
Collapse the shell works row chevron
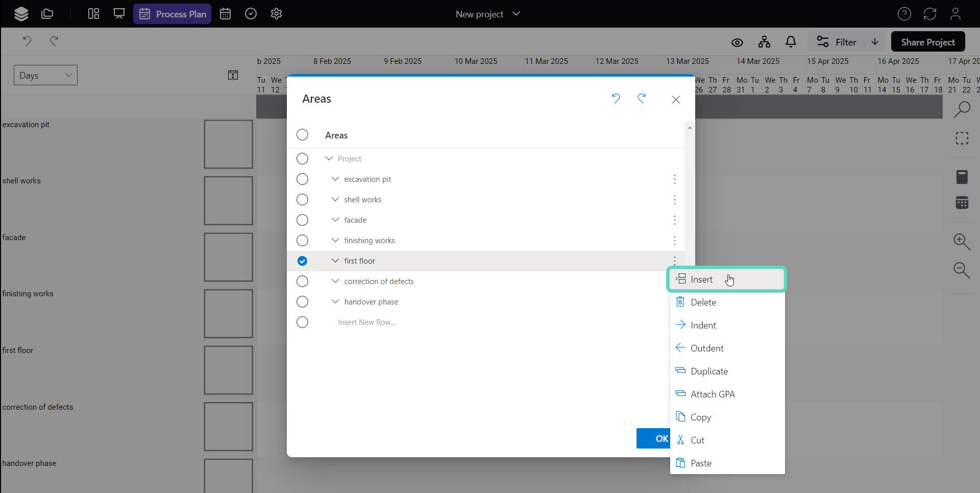pyautogui.click(x=335, y=199)
